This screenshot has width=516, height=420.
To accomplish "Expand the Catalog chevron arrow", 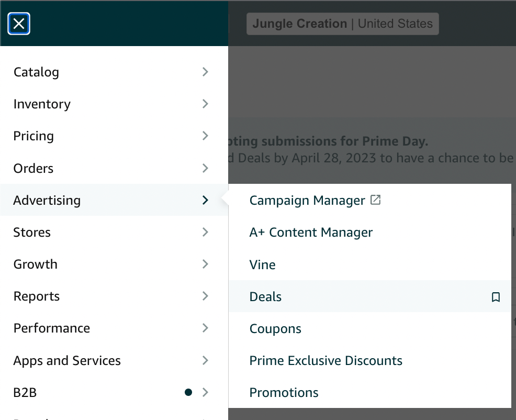I will click(205, 72).
